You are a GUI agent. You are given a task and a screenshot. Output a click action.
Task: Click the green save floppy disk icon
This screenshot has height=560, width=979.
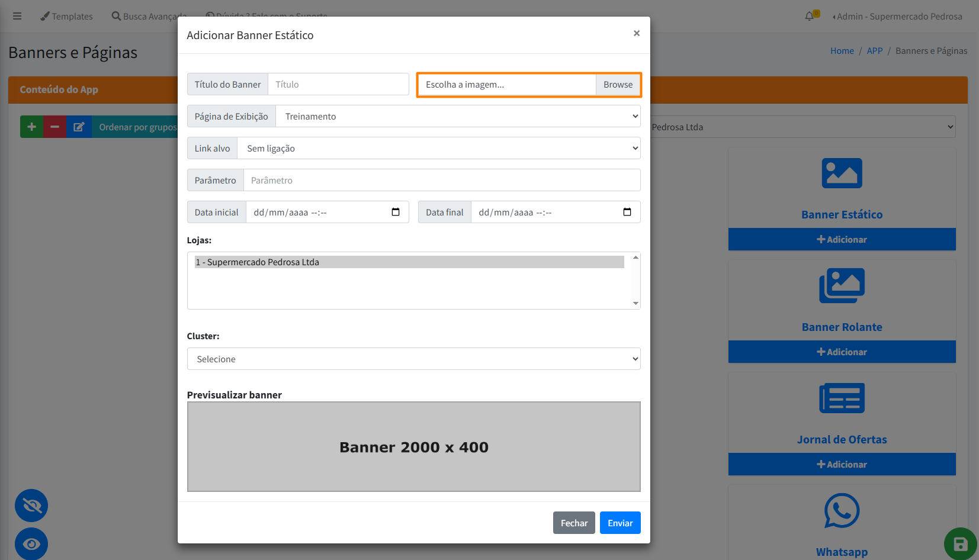pos(960,543)
